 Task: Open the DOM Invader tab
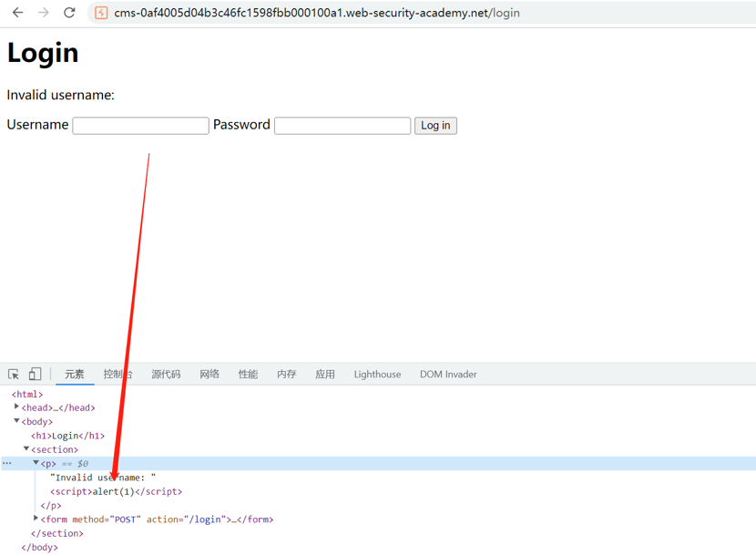(x=448, y=374)
